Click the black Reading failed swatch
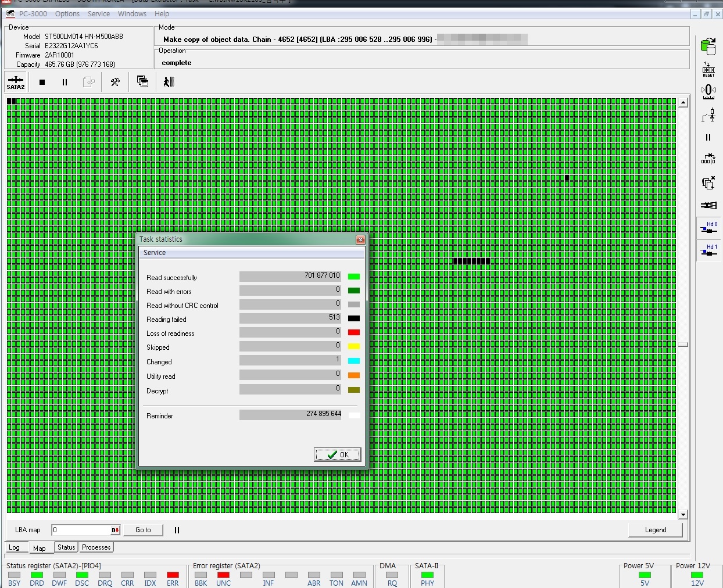The height and width of the screenshot is (588, 723). [354, 318]
